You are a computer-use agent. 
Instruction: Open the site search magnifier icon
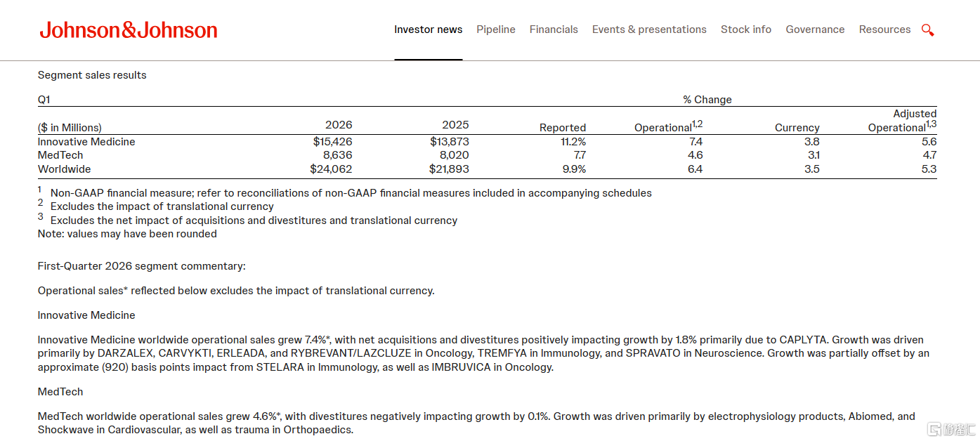pos(927,30)
